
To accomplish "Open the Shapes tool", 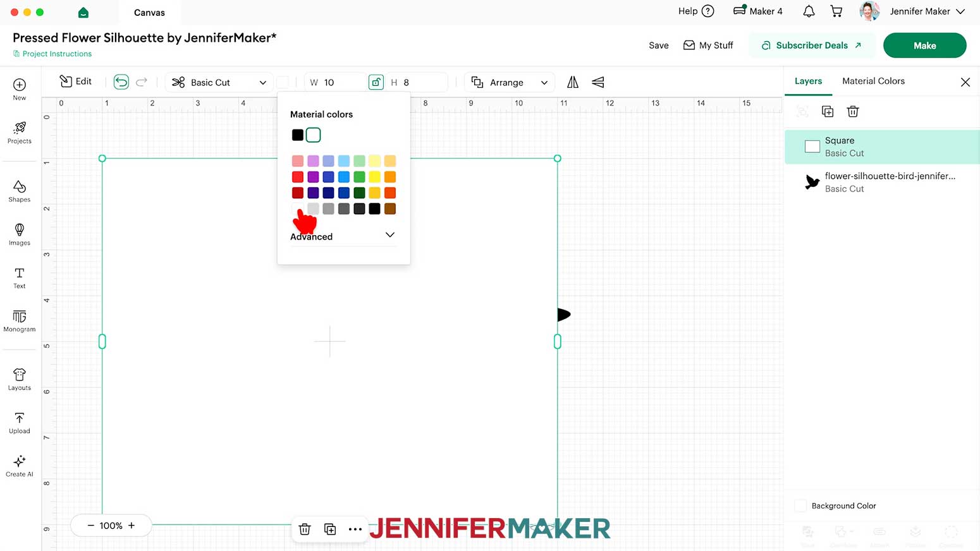I will pyautogui.click(x=20, y=191).
